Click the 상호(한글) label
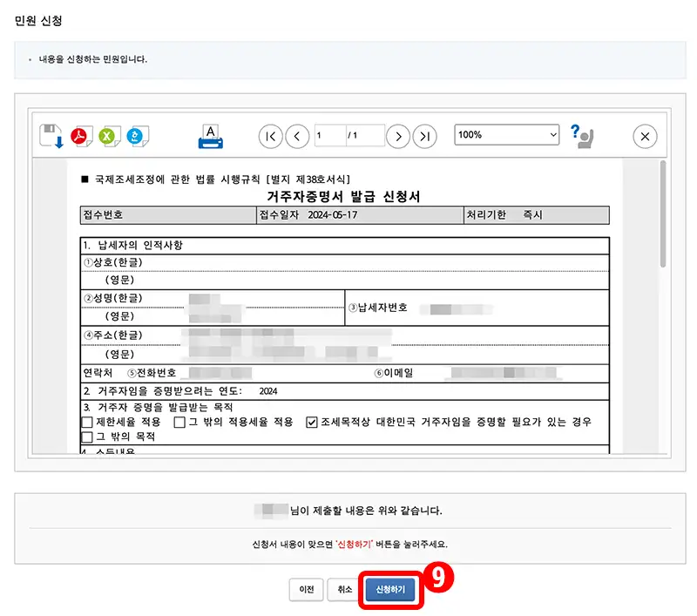The image size is (697, 616). coord(113,262)
